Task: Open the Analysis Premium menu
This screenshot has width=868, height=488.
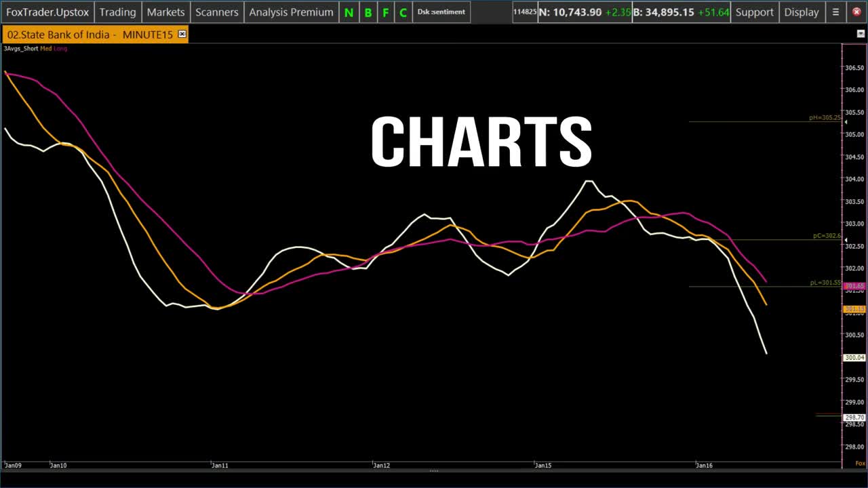Action: (x=291, y=12)
